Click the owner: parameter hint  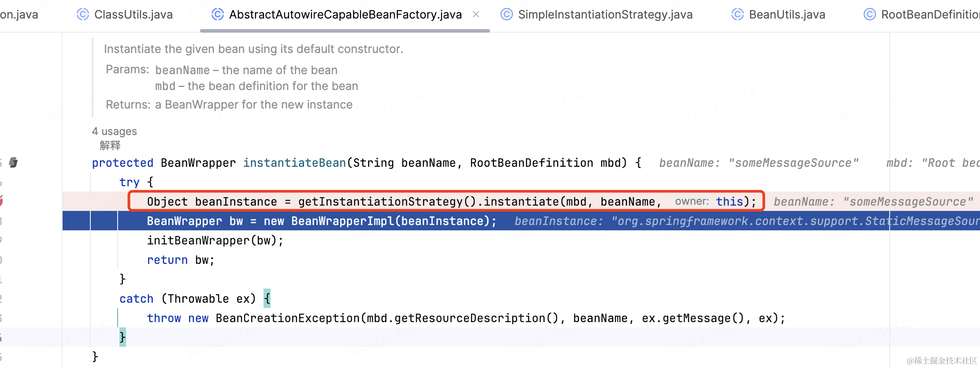tap(692, 202)
